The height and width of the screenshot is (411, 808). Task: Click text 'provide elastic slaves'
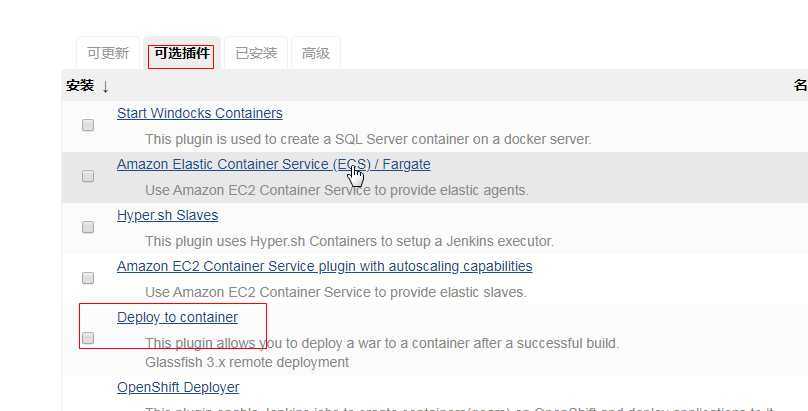click(x=458, y=292)
